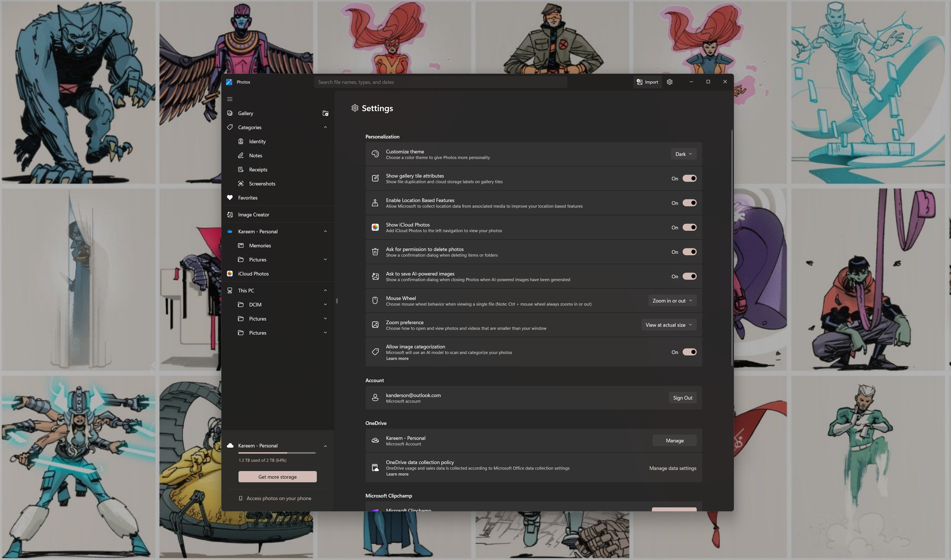The image size is (951, 560).
Task: Click the Categories tag icon
Action: [x=230, y=127]
